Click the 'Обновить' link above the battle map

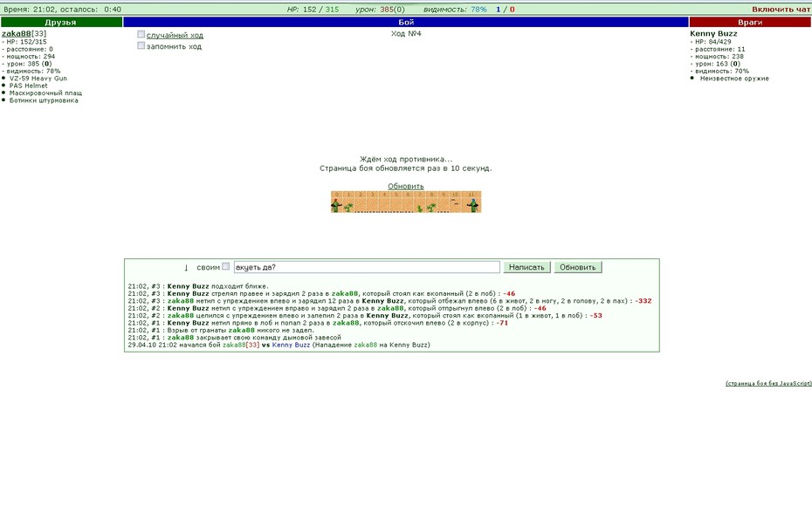click(405, 186)
